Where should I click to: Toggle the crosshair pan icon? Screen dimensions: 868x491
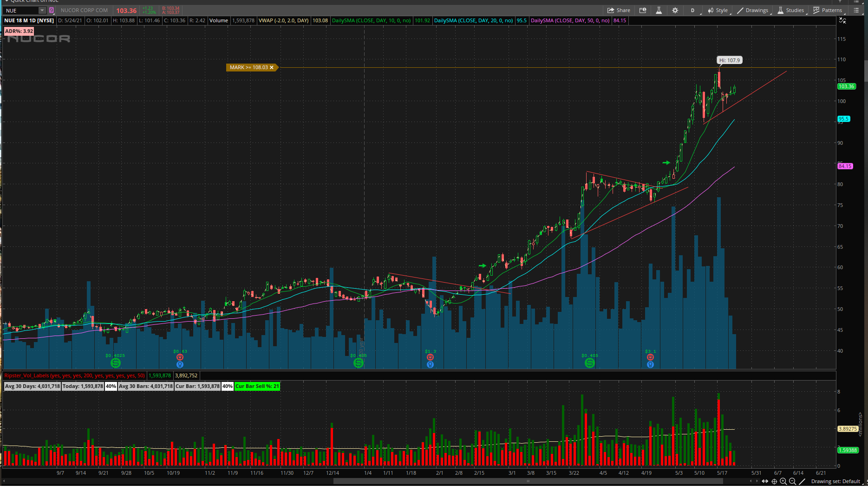click(774, 481)
